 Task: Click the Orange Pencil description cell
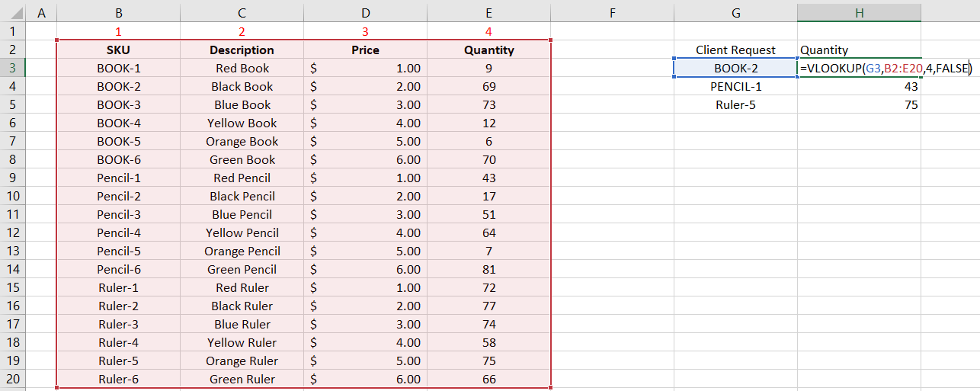(242, 251)
